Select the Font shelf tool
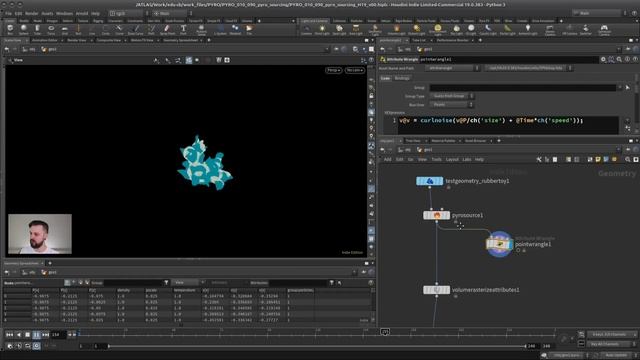 [183, 29]
